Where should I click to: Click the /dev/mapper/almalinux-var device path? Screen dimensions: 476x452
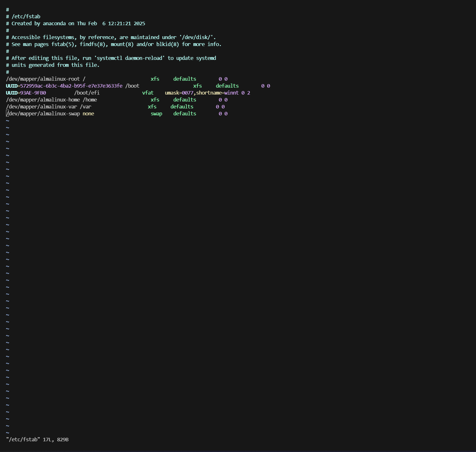[x=41, y=107]
